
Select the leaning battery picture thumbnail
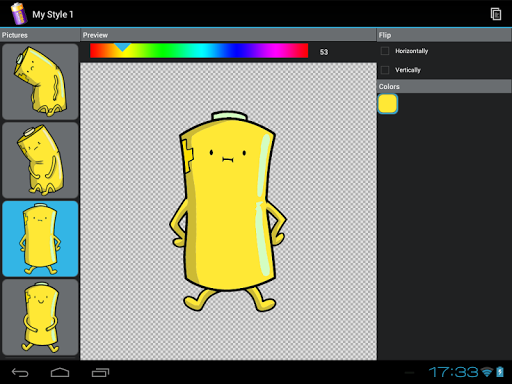click(40, 160)
